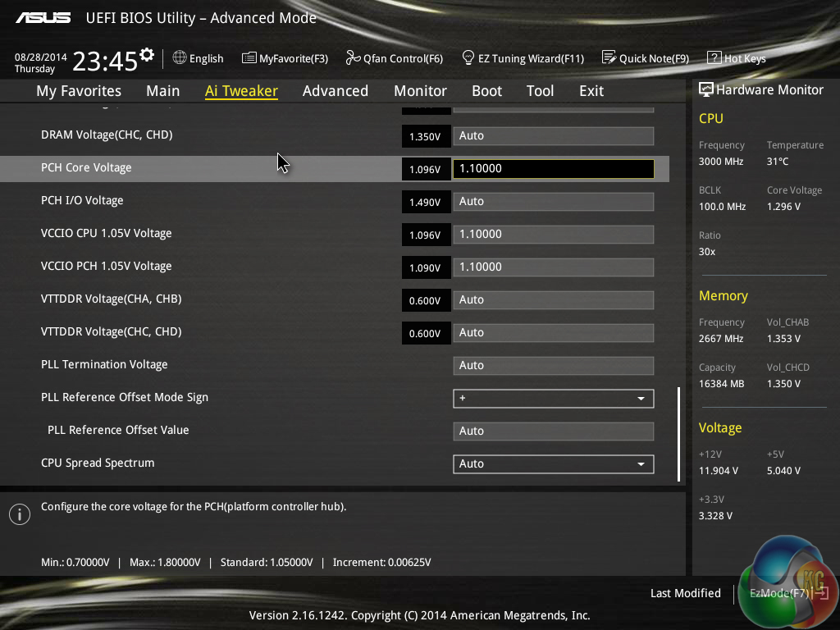Edit VCCIO PCH 1.05V Voltage field
This screenshot has height=630, width=840.
(x=554, y=267)
